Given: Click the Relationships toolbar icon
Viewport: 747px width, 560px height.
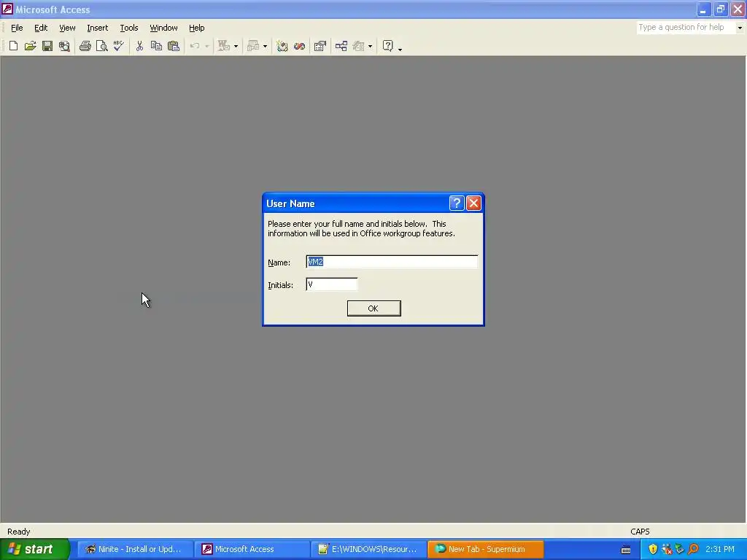Looking at the screenshot, I should pos(341,46).
